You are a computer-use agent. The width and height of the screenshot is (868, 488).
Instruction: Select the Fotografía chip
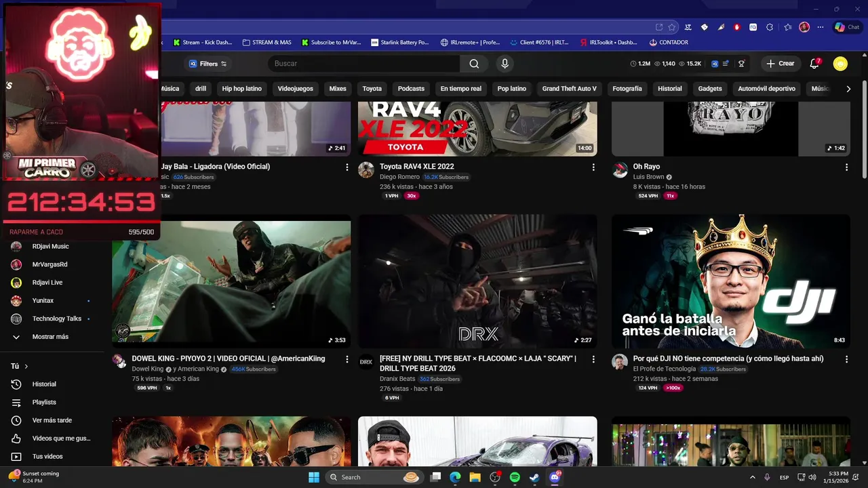[627, 89]
